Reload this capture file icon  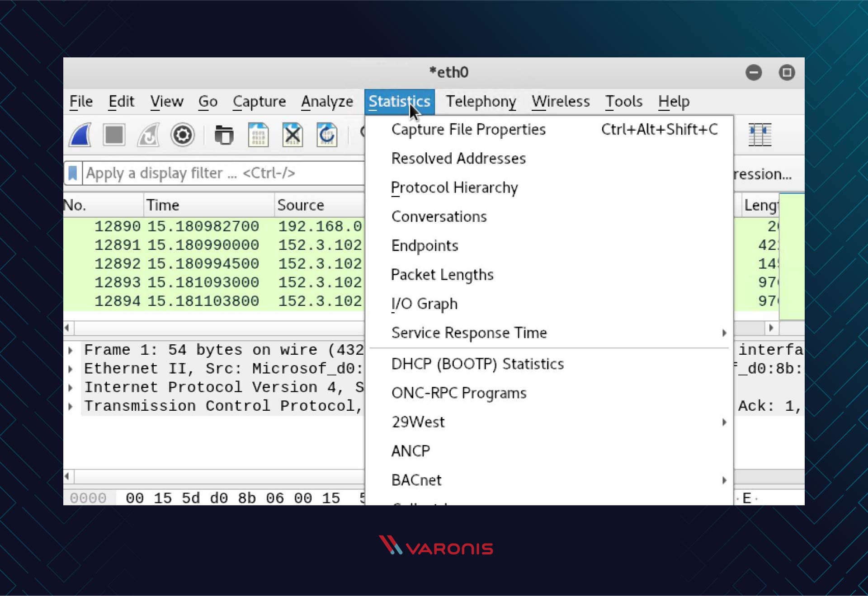click(x=327, y=135)
